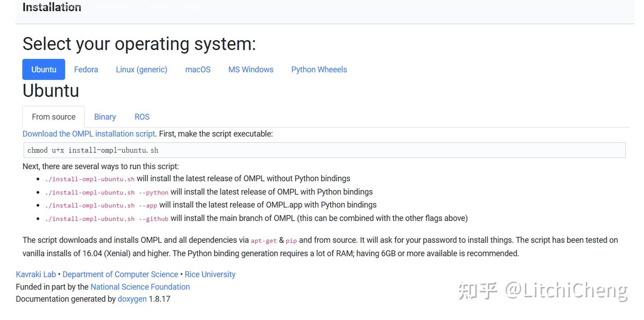The width and height of the screenshot is (644, 320).
Task: Switch to the ROS tab
Action: (x=142, y=117)
